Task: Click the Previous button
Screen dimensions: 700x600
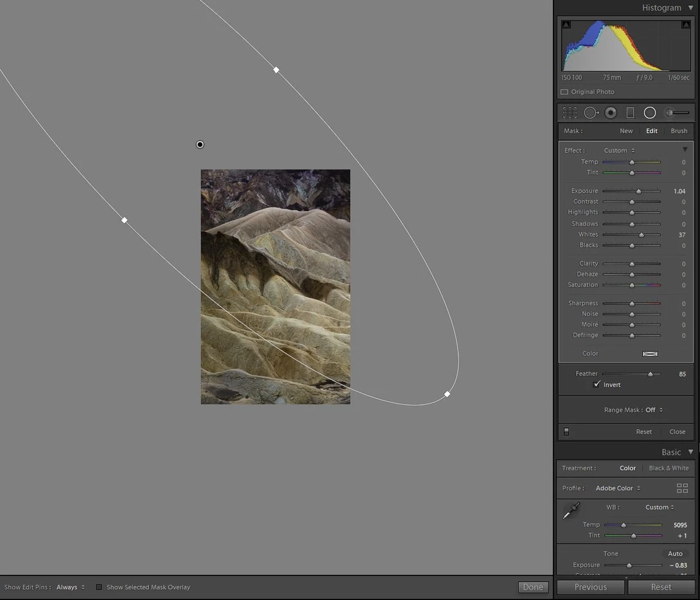Action: tap(590, 587)
